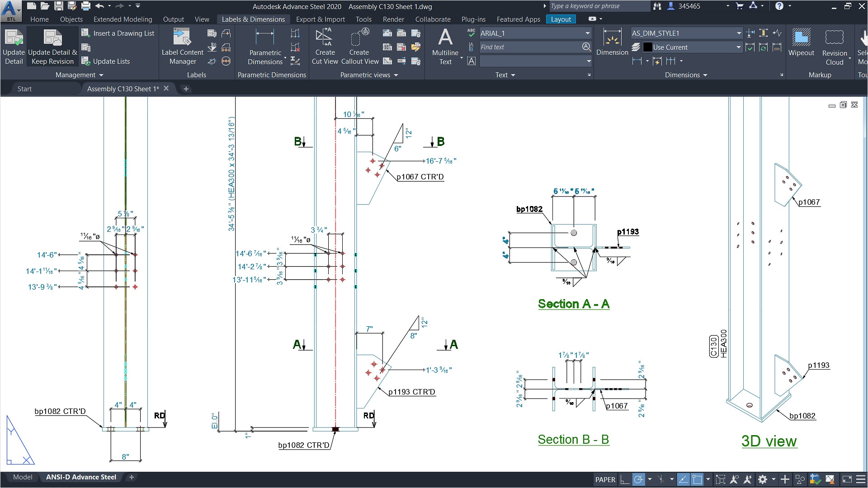Open the Use Current layer dropdown

pyautogui.click(x=692, y=47)
